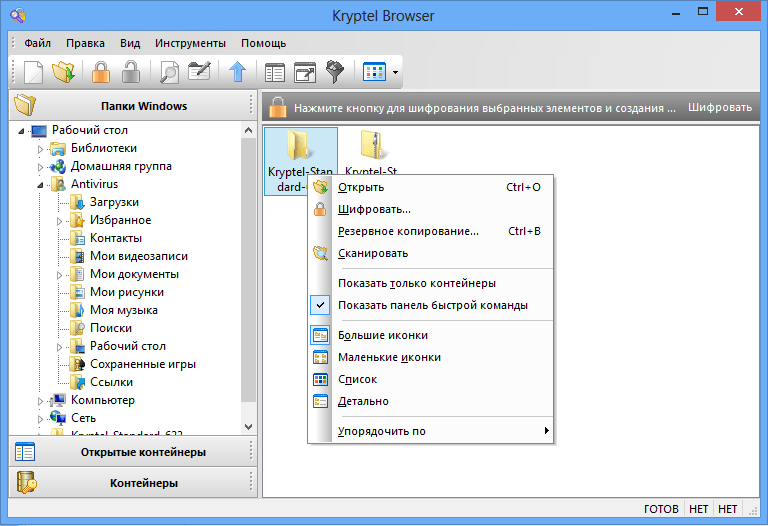Viewport: 768px width, 526px height.
Task: Select Детально view option
Action: click(431, 401)
